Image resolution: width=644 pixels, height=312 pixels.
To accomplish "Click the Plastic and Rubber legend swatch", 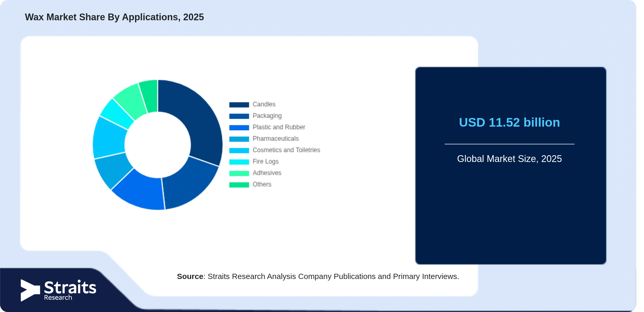I will [239, 127].
